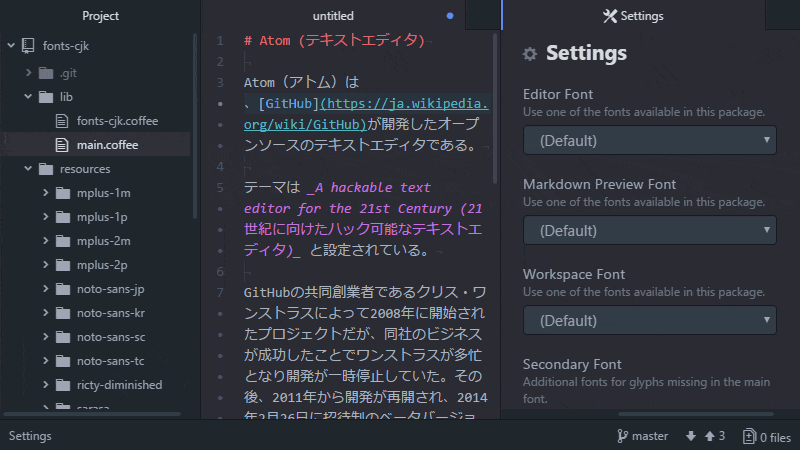Expand the noto-sans-jp folder chevron
800x450 pixels.
45,288
